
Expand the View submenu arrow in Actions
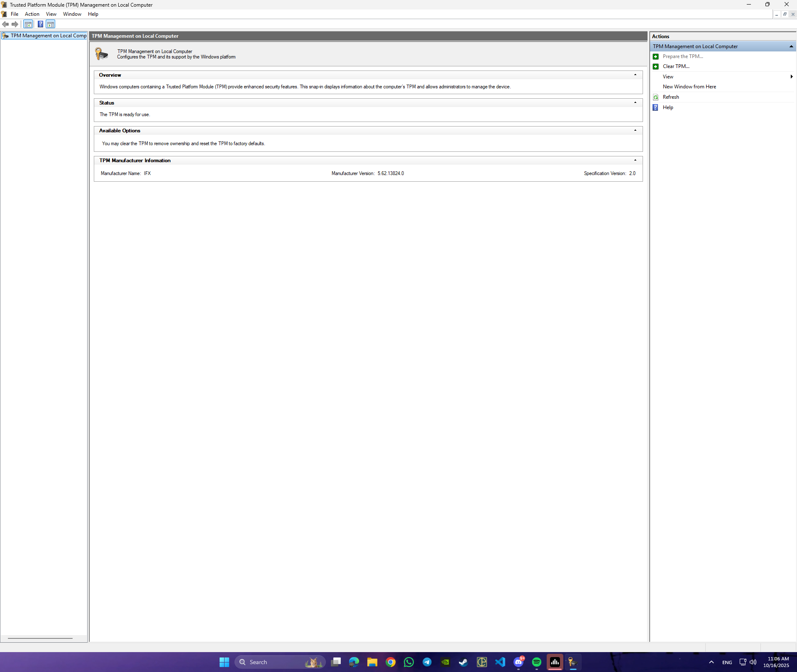(x=791, y=77)
